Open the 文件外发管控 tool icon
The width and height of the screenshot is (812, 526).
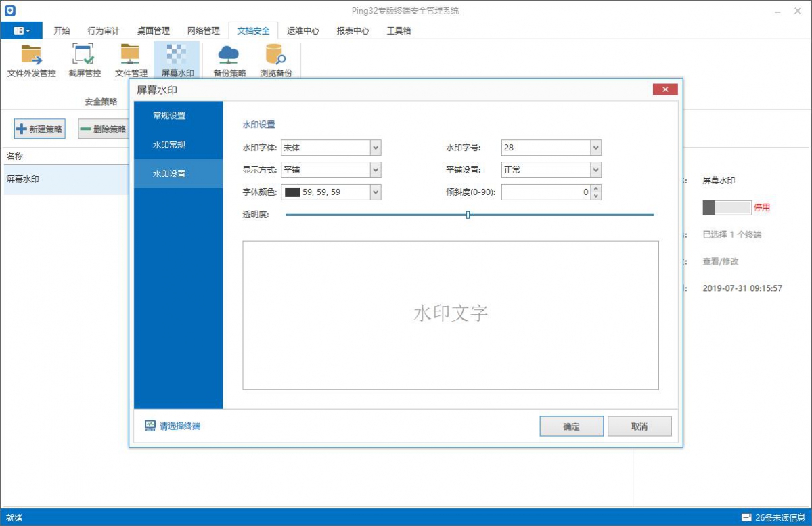click(31, 56)
